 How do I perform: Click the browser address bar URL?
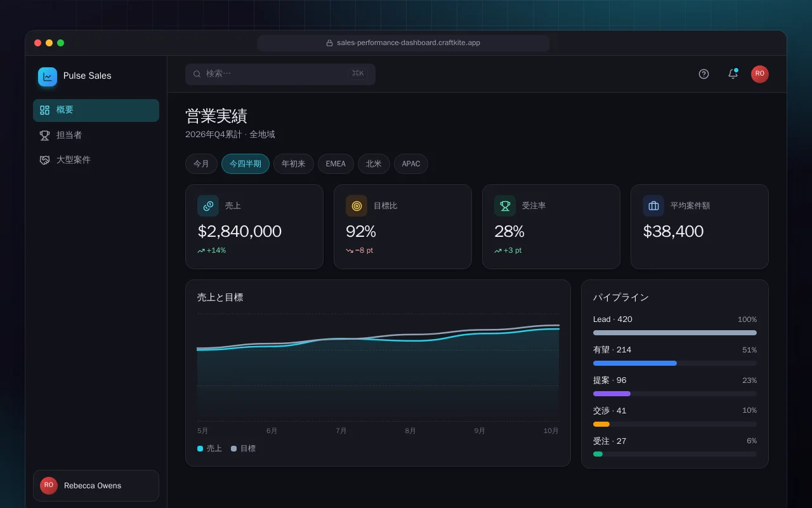pyautogui.click(x=403, y=43)
